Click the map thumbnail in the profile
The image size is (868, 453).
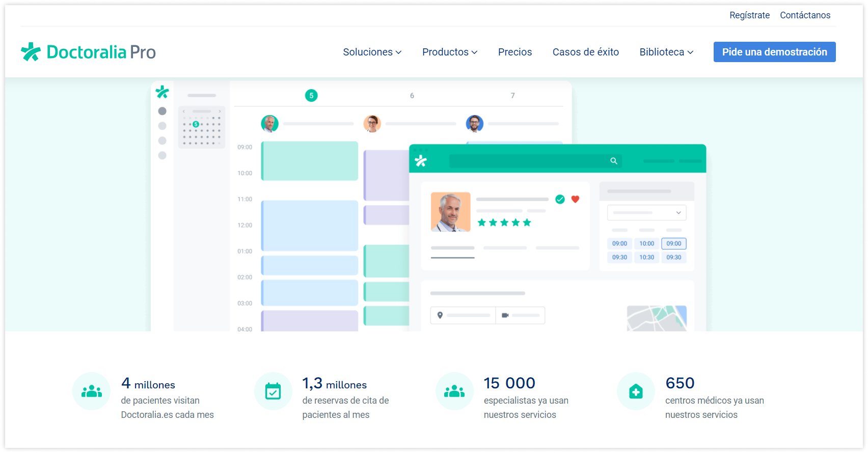tap(657, 318)
